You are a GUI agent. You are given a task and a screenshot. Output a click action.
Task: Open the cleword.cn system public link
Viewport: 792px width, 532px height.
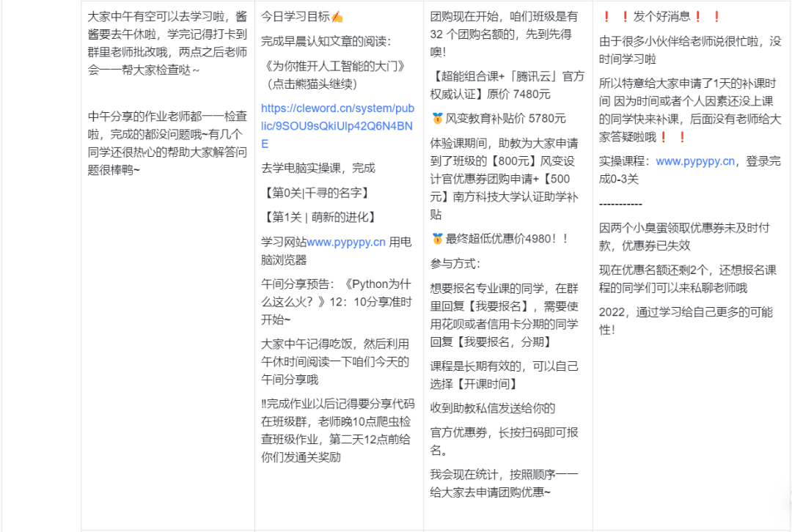[337, 126]
